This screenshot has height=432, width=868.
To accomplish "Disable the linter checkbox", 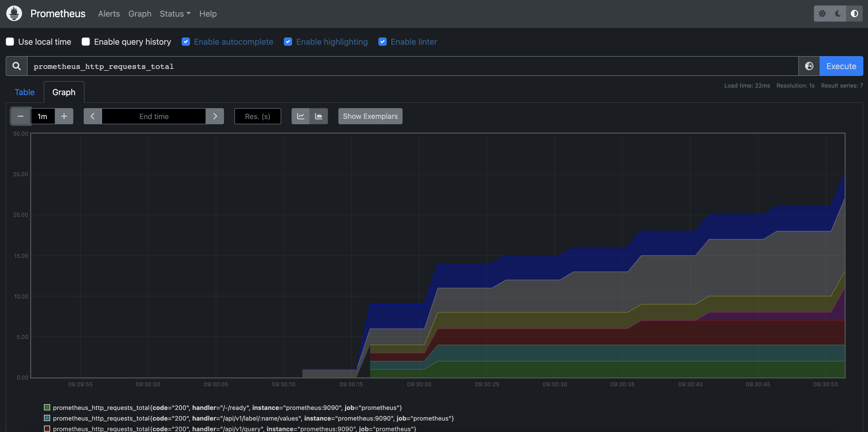I will [x=383, y=42].
